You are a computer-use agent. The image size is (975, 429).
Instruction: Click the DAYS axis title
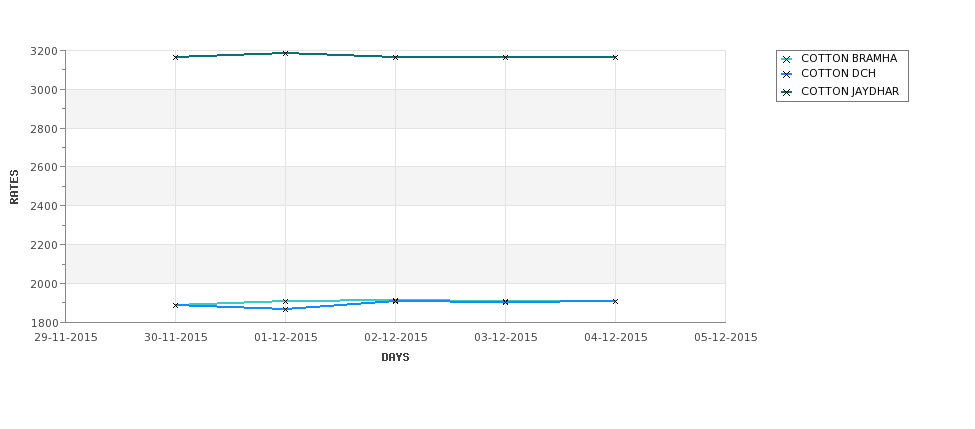tap(395, 358)
